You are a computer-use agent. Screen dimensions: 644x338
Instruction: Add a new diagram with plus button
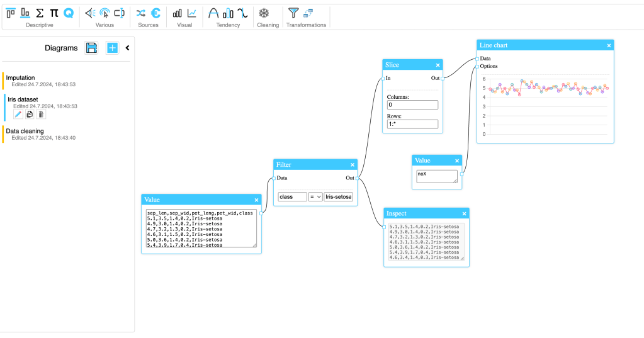coord(112,48)
